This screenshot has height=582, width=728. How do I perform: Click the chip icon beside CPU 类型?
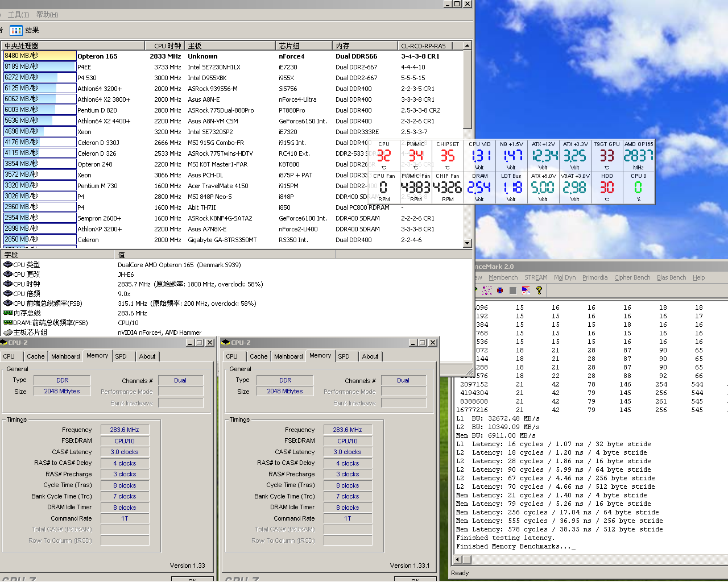[x=8, y=265]
